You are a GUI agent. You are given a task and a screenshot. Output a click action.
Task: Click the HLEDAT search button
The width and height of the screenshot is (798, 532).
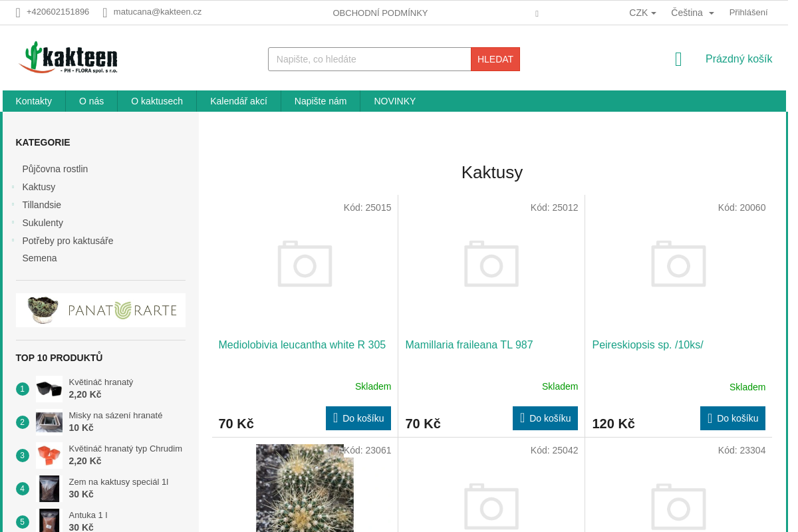coord(495,59)
